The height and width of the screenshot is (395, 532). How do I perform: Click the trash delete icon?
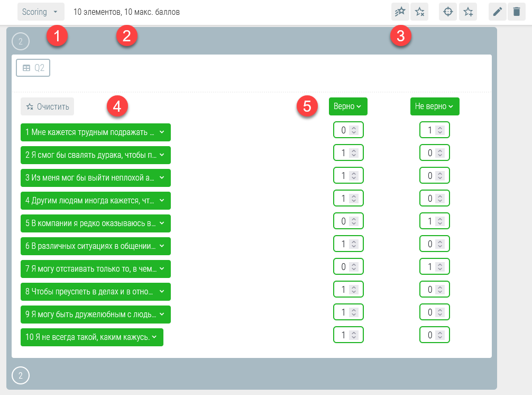[x=516, y=12]
